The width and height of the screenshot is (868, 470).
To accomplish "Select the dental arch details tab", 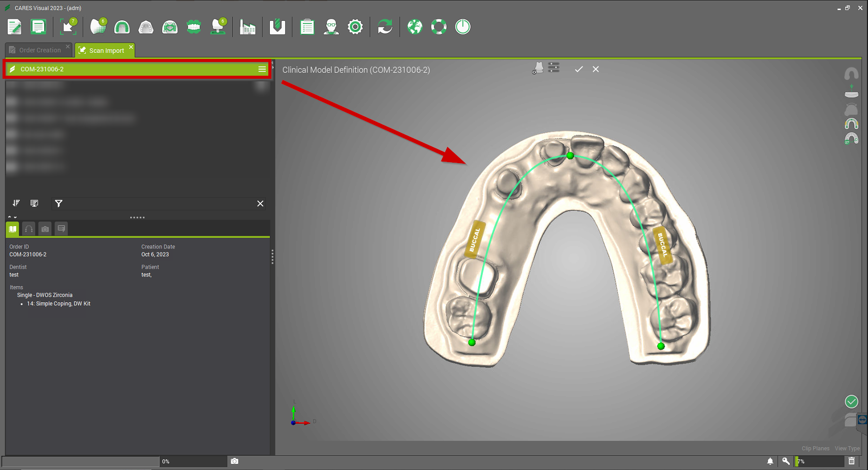I will point(29,229).
